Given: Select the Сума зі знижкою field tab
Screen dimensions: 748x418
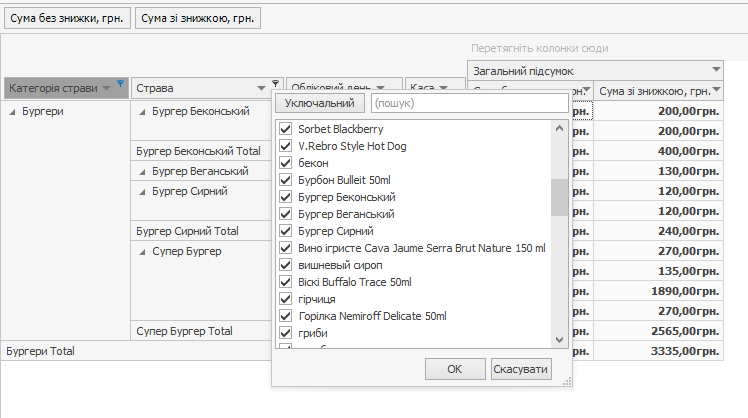Looking at the screenshot, I should 198,19.
